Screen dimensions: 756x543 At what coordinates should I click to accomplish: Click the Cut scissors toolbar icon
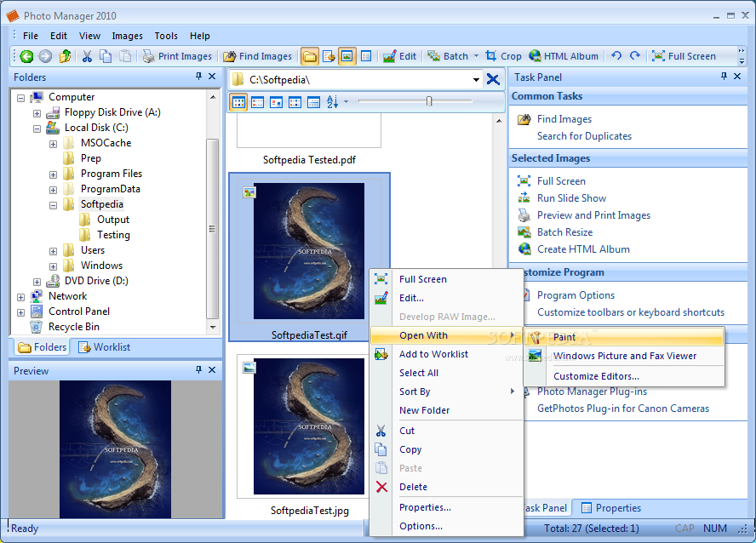[x=88, y=56]
